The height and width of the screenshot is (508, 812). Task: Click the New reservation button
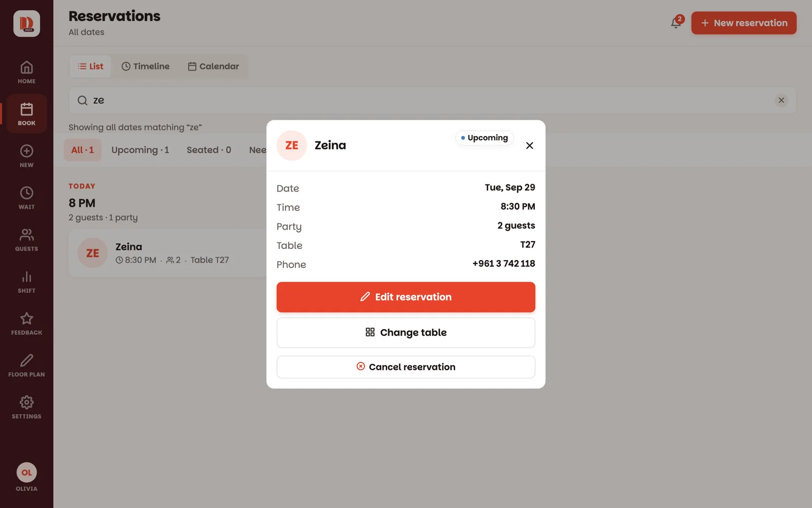[x=743, y=23]
